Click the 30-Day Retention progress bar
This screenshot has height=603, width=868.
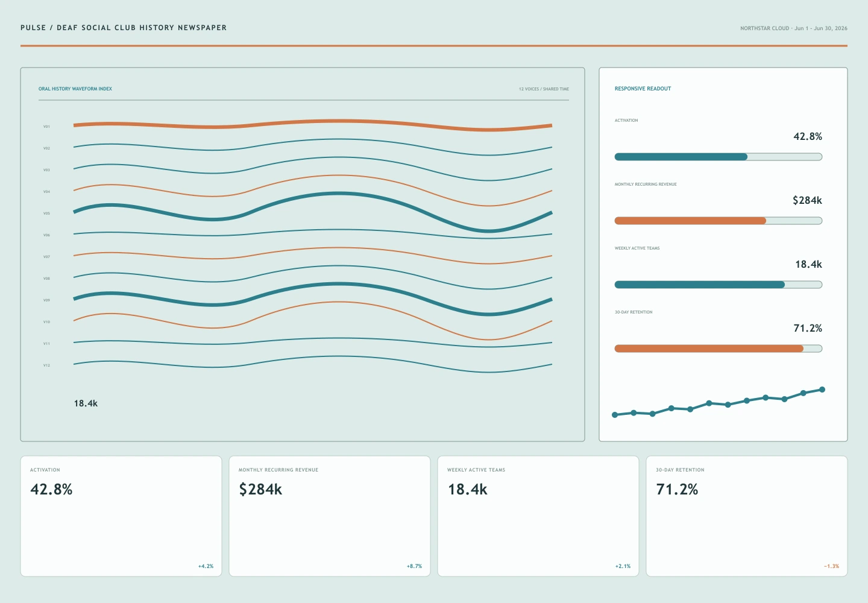pos(718,349)
